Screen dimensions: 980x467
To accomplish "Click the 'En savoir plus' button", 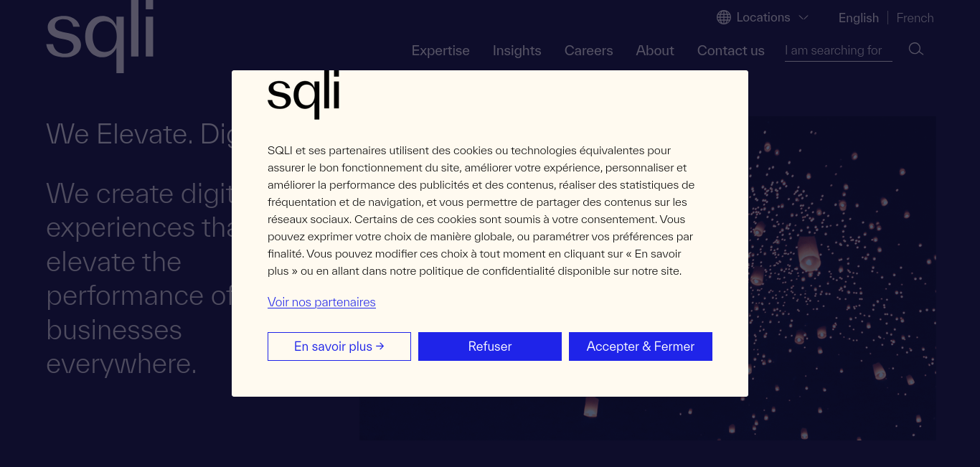I will pyautogui.click(x=339, y=346).
